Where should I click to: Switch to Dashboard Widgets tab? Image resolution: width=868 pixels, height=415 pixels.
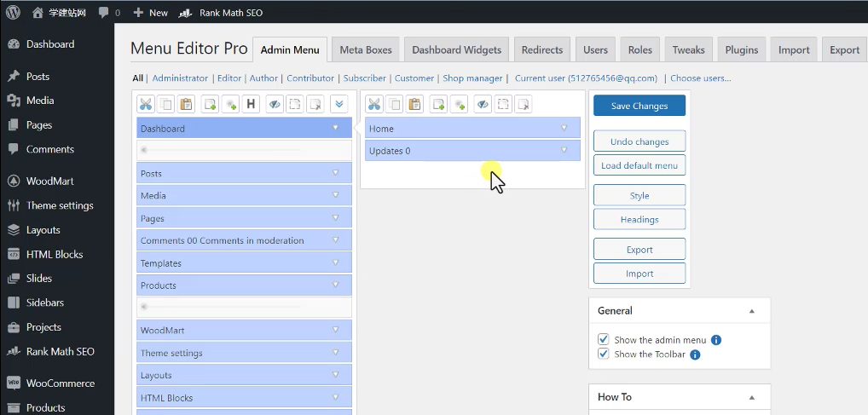point(457,49)
